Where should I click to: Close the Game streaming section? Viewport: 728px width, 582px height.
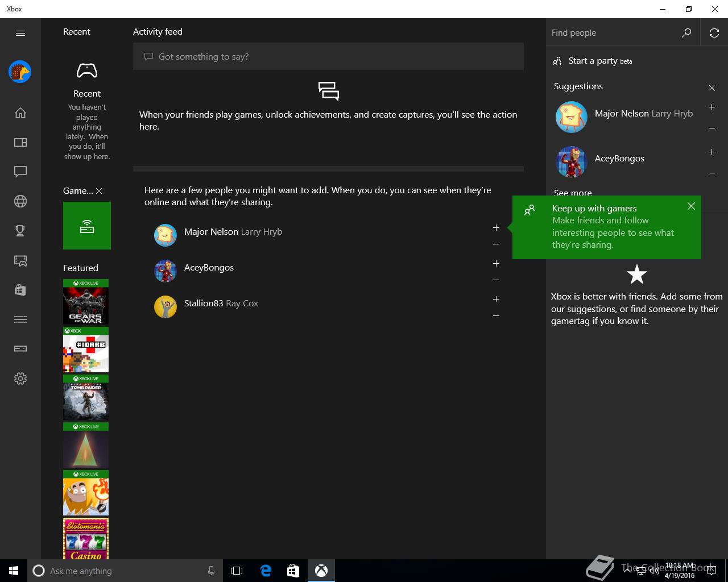point(99,191)
